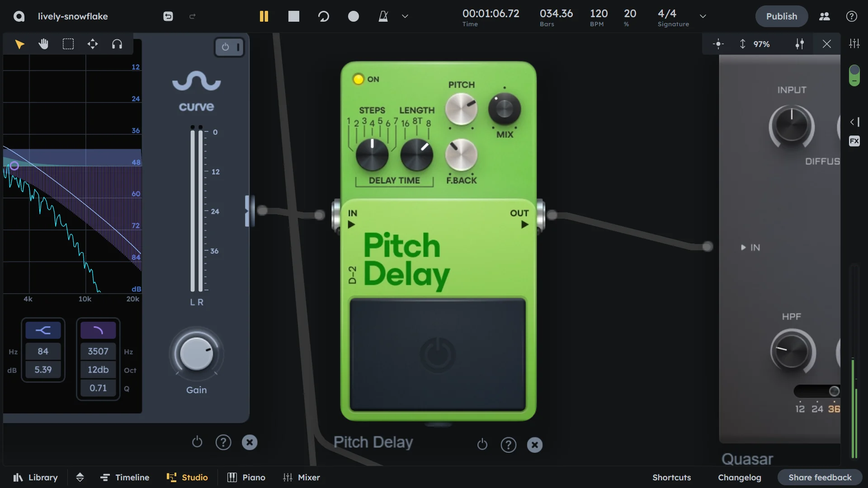Open the collaborators panel

(824, 16)
